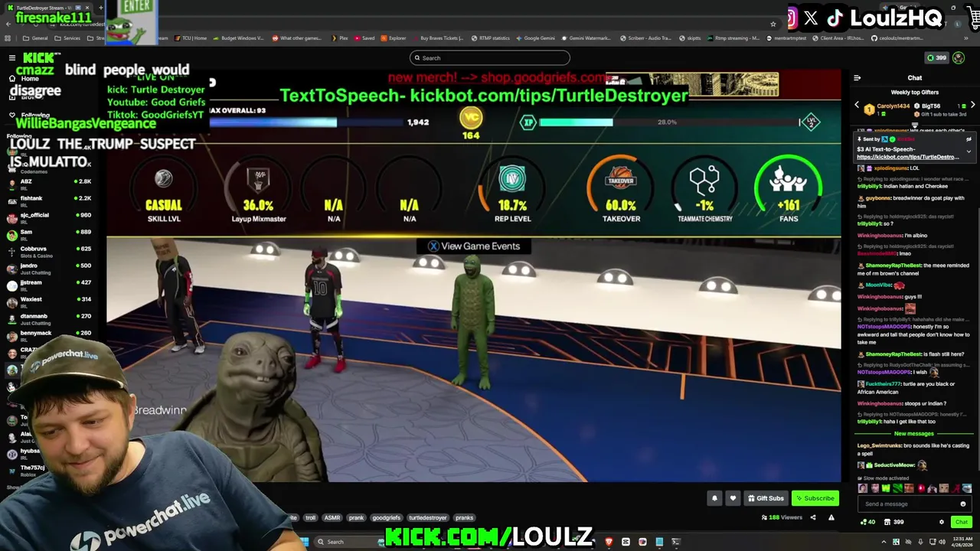Share the stream via share icon
The image size is (980, 551).
tap(813, 518)
